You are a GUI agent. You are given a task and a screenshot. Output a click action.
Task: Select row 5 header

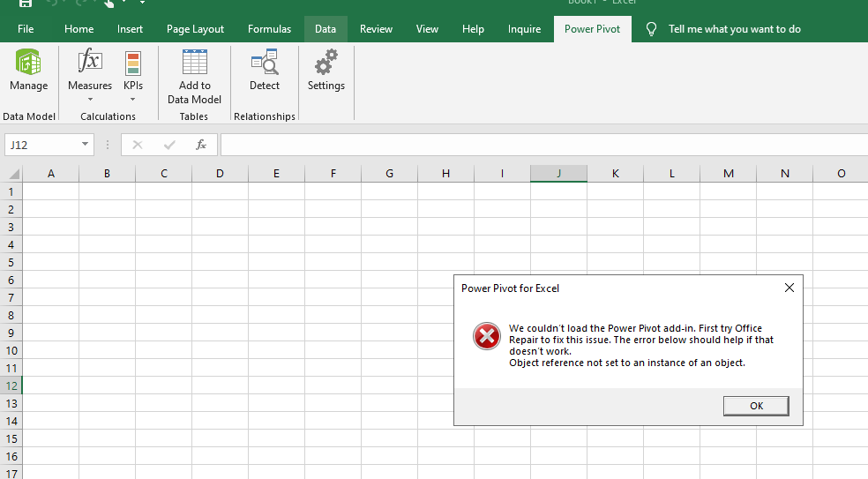11,262
